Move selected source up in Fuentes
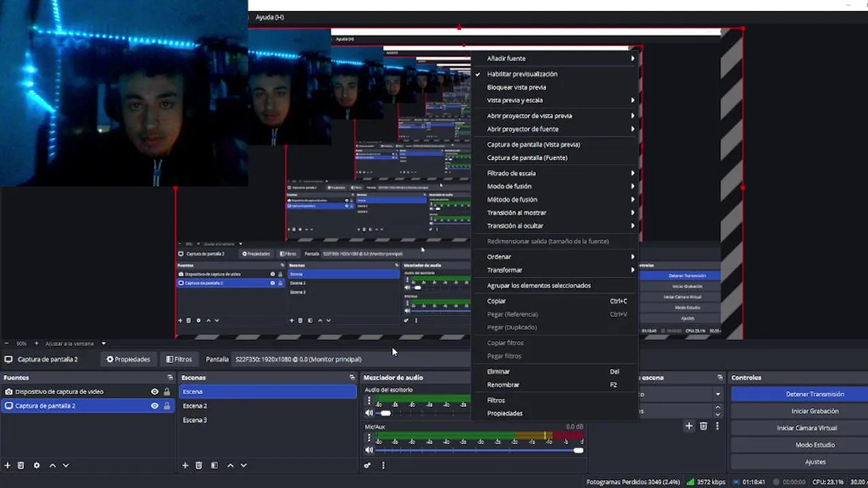 click(52, 466)
